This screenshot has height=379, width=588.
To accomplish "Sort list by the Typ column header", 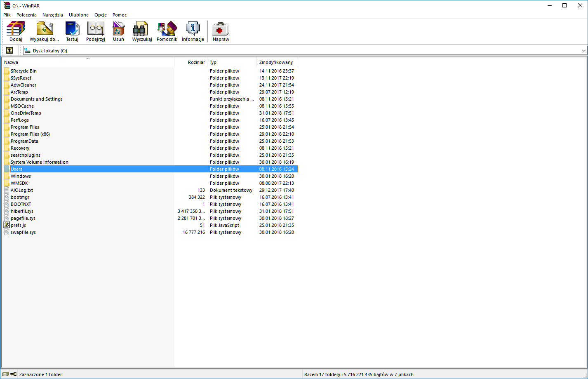I will point(232,62).
